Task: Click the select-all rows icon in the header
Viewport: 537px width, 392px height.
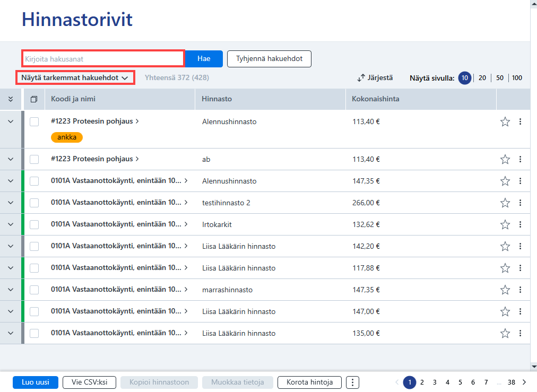Action: point(34,99)
